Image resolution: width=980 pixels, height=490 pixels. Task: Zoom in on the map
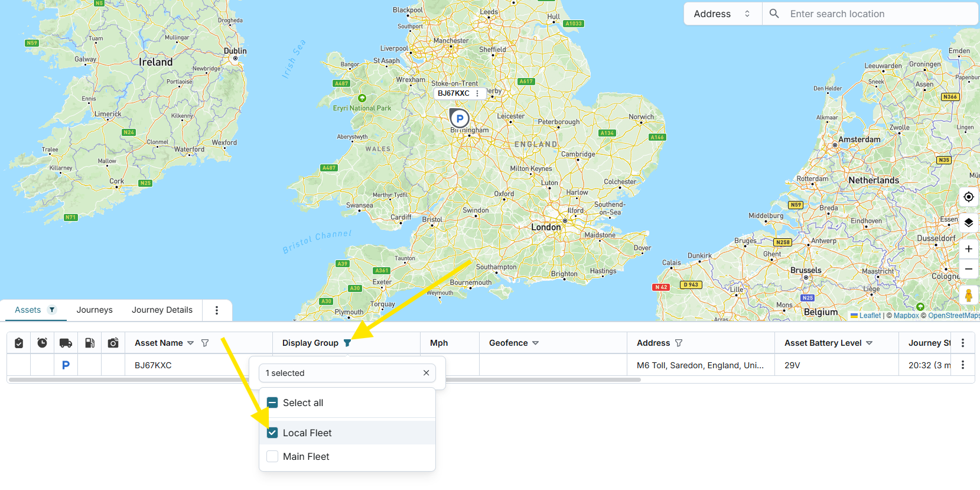click(969, 249)
